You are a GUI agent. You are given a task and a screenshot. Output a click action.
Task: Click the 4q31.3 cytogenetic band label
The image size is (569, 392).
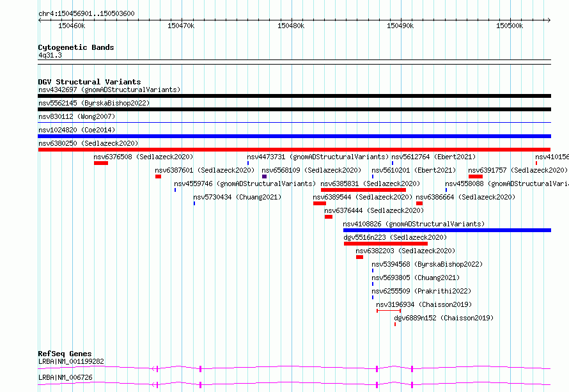[x=50, y=55]
